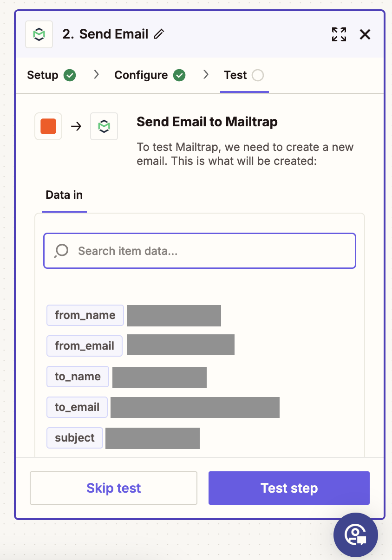The image size is (392, 560).
Task: Switch to the Configure tab
Action: coord(141,75)
